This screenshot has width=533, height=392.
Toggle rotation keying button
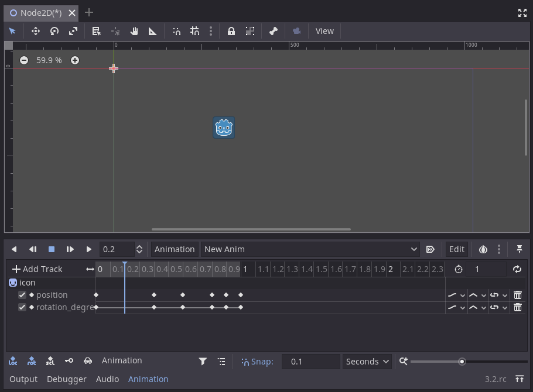coord(32,361)
